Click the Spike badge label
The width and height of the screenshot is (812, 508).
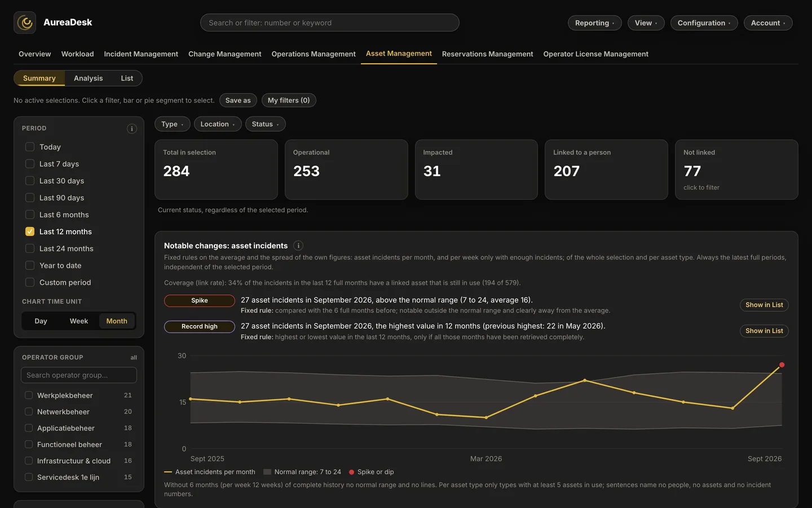pos(200,301)
